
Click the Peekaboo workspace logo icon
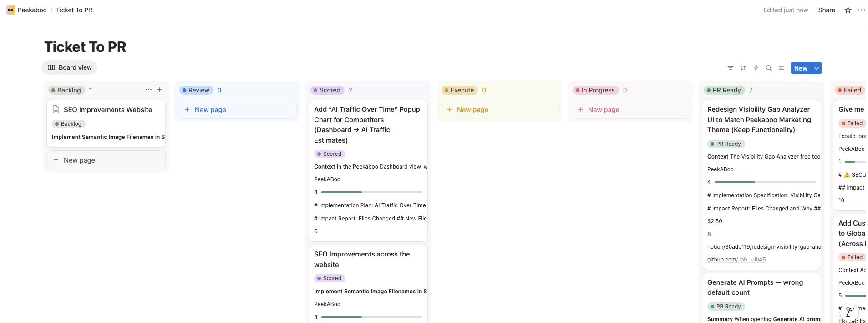(10, 10)
